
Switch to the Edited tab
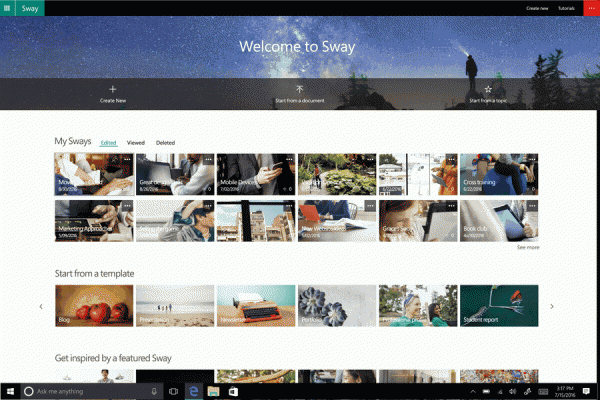[108, 143]
